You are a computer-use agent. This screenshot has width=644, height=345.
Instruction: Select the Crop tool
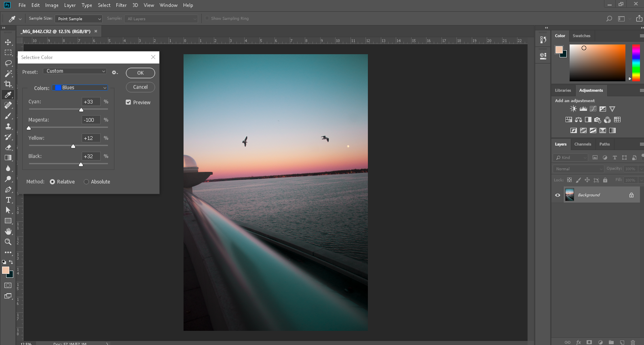(x=8, y=84)
